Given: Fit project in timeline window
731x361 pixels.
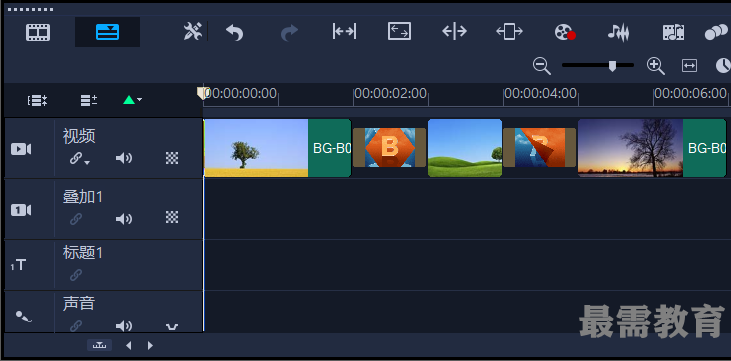Looking at the screenshot, I should [689, 66].
